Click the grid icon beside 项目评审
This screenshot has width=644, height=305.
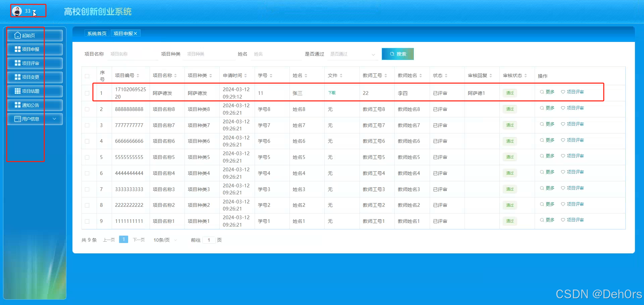click(18, 63)
